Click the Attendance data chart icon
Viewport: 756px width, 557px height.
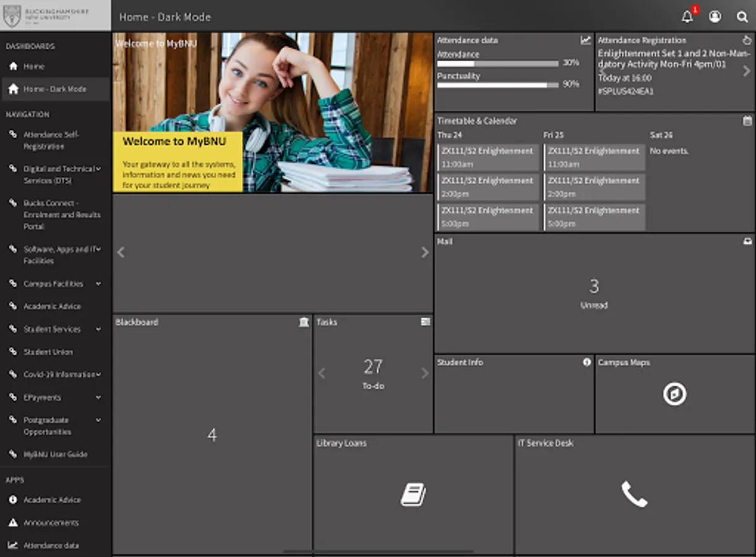coord(585,40)
